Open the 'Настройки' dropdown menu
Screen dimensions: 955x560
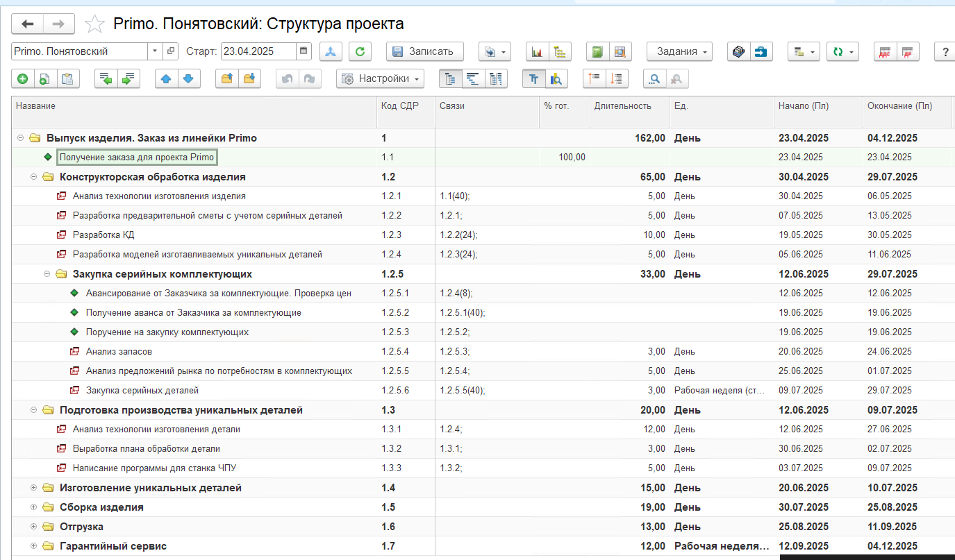380,79
